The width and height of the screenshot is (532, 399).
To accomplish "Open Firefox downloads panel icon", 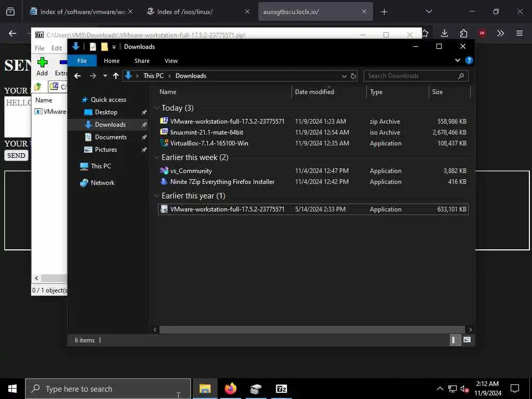I will 444,33.
